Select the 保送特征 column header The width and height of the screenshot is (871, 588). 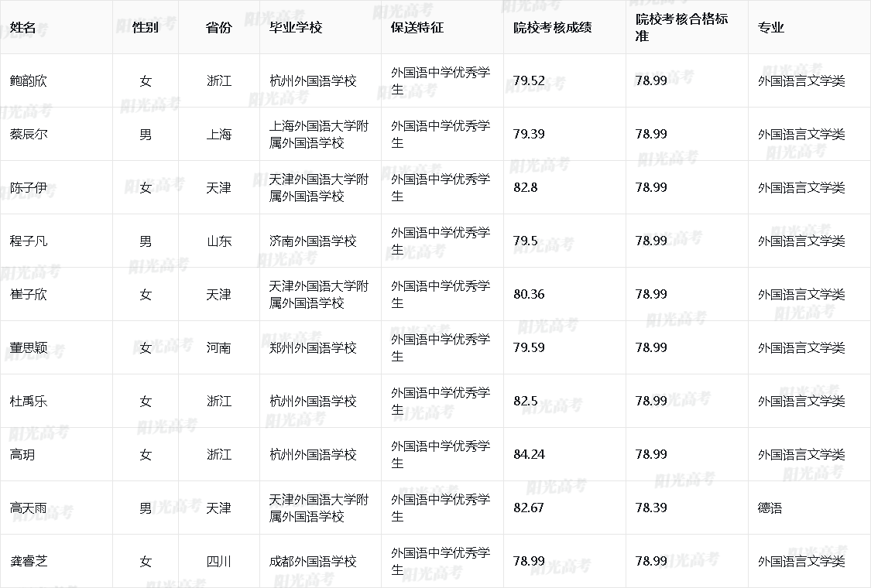417,28
